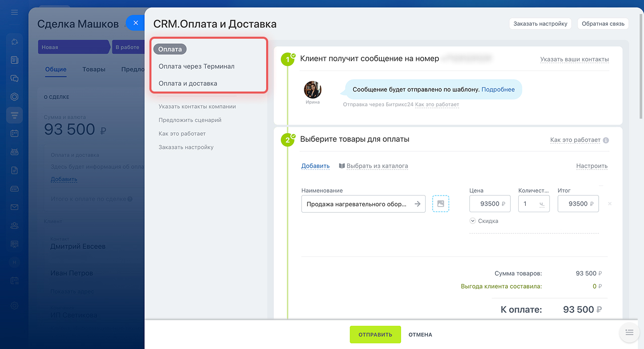Click Как это работает in left menu

pos(182,134)
